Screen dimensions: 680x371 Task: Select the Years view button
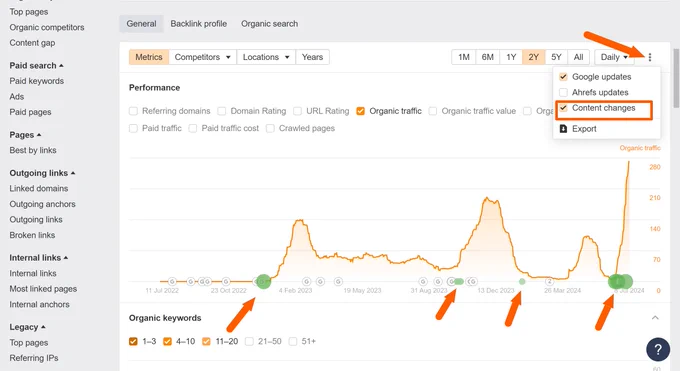[x=312, y=57]
